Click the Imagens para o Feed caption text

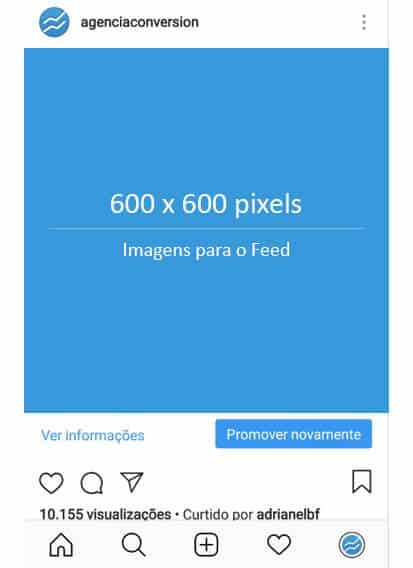pyautogui.click(x=206, y=250)
